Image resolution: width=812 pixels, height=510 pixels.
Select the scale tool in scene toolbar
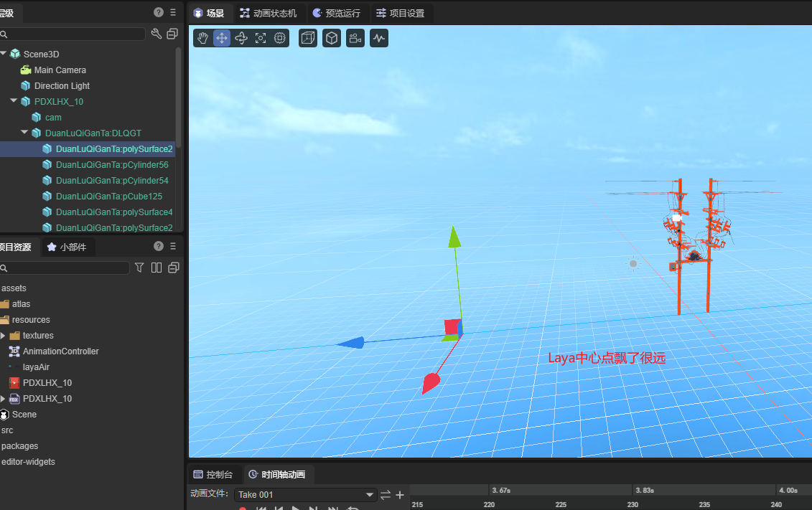pyautogui.click(x=261, y=38)
